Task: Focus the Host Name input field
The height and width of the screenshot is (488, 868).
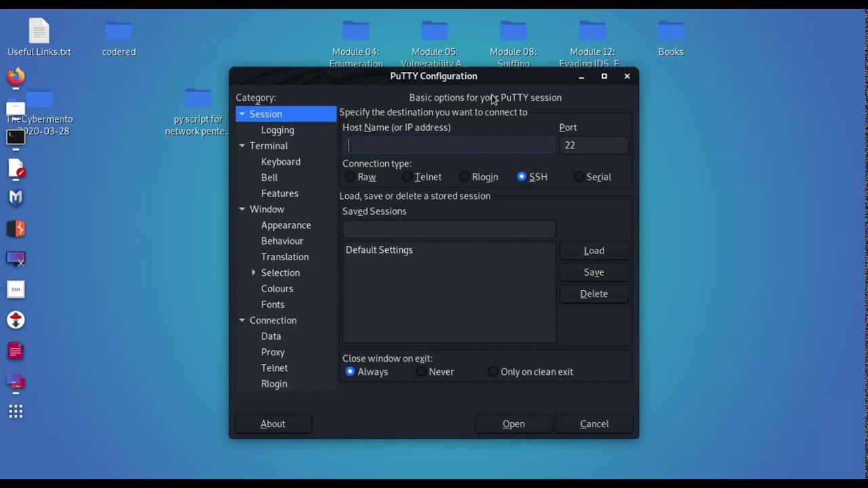Action: click(x=449, y=145)
